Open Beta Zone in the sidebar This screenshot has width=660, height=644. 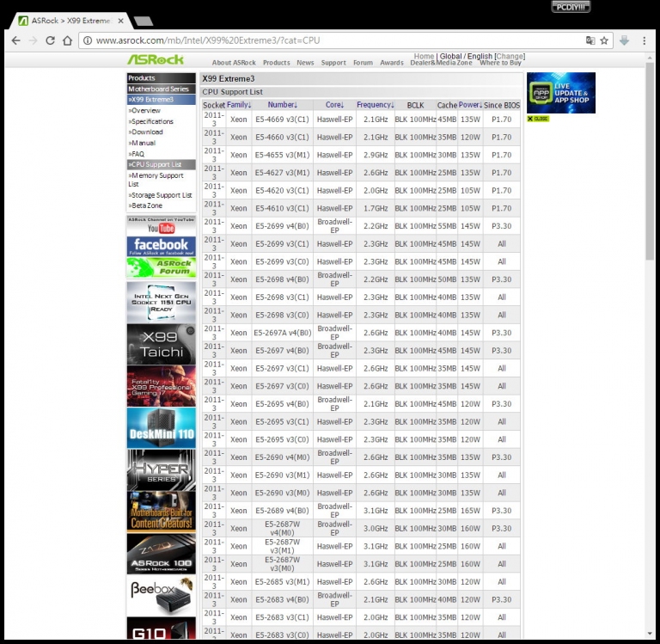146,205
